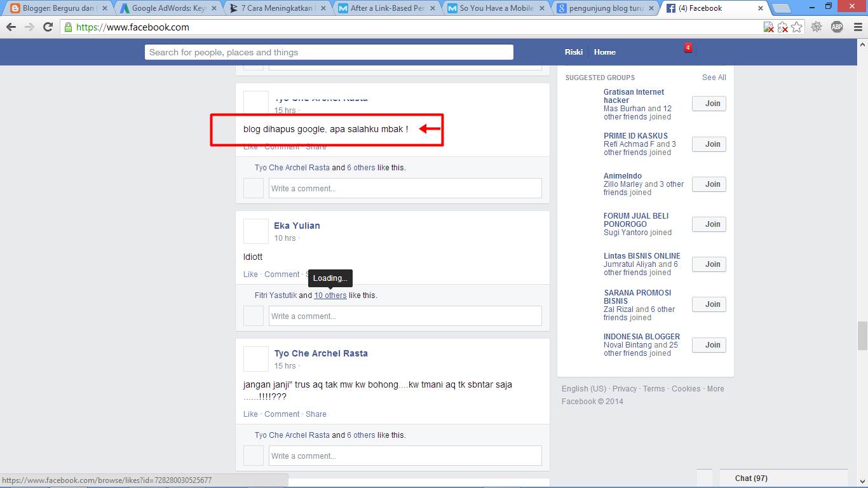The width and height of the screenshot is (868, 488).
Task: Write a comment under blog dihapus post
Action: 405,188
